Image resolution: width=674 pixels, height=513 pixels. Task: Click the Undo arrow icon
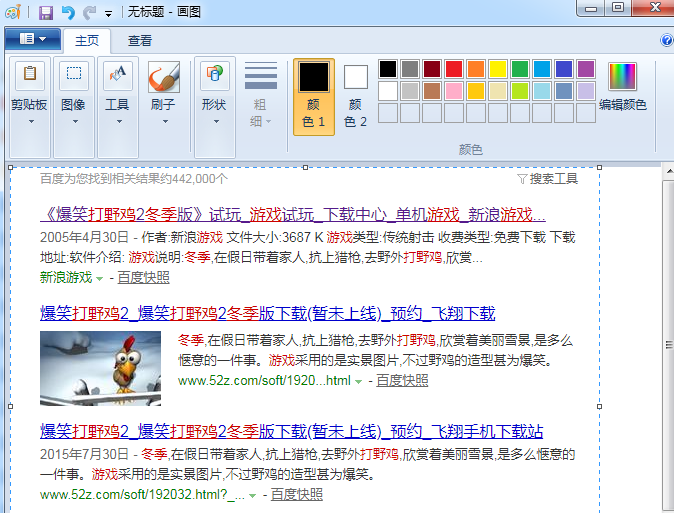click(67, 12)
